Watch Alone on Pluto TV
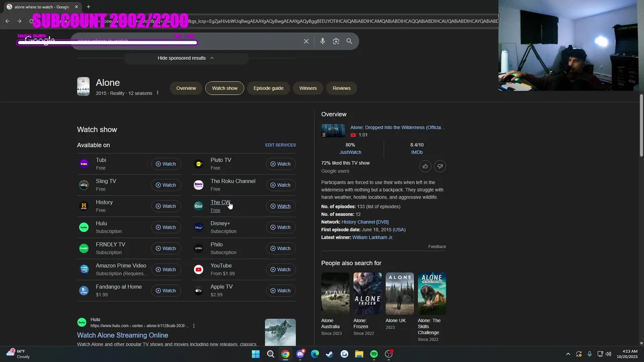Image resolution: width=644 pixels, height=362 pixels. tap(280, 164)
